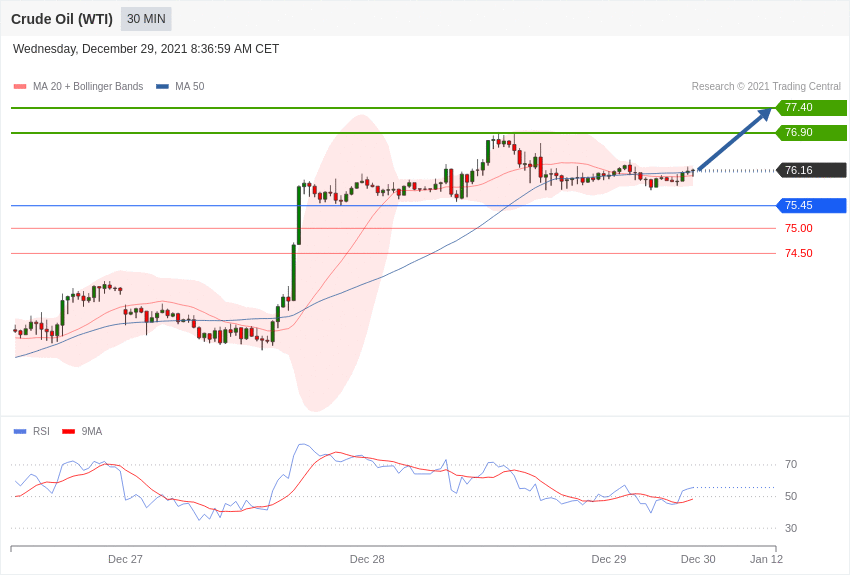Click the RSI 30 level label
The height and width of the screenshot is (576, 850).
pos(791,528)
